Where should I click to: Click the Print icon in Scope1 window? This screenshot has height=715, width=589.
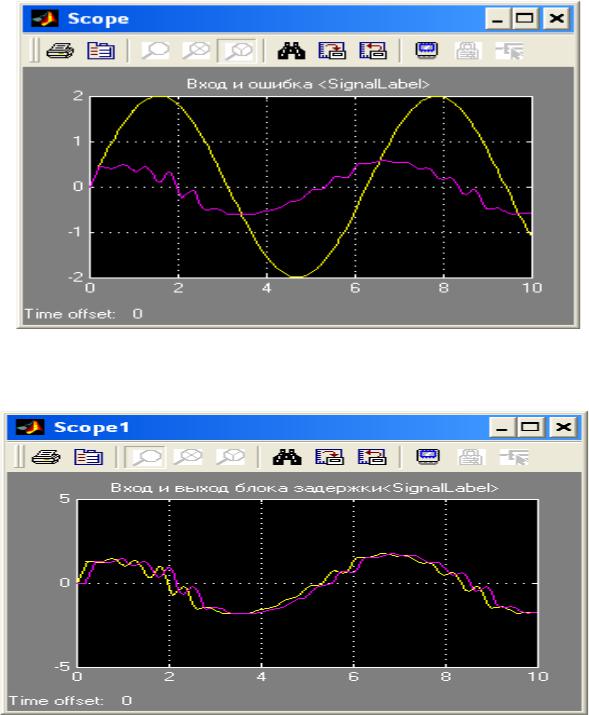[46, 456]
